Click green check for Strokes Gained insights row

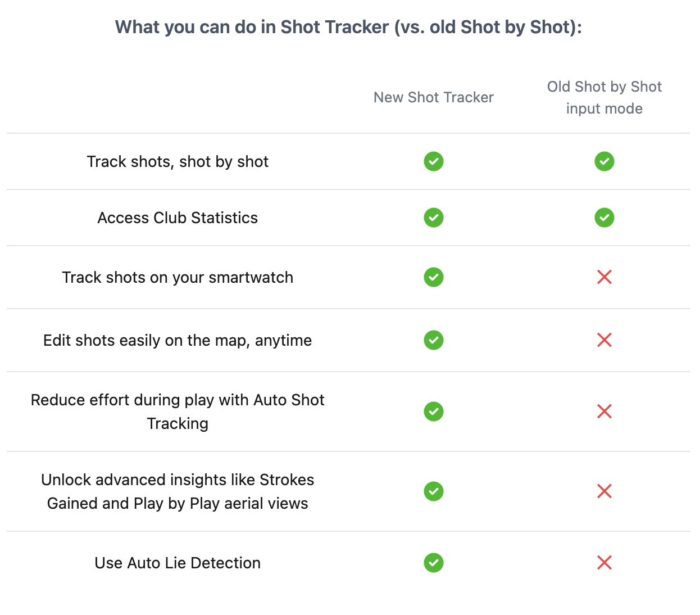coord(433,491)
